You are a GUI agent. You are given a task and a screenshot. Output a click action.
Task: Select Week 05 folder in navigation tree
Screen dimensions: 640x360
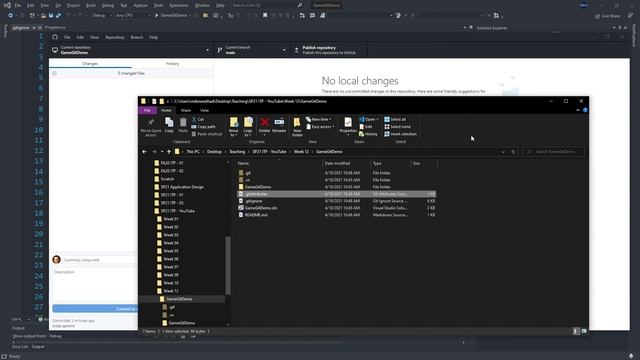[171, 251]
